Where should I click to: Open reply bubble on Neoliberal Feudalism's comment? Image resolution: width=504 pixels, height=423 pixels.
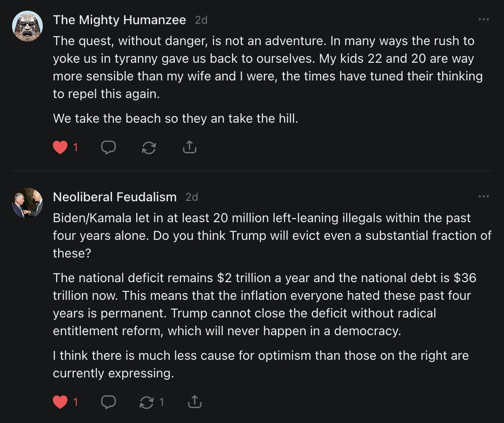point(108,402)
